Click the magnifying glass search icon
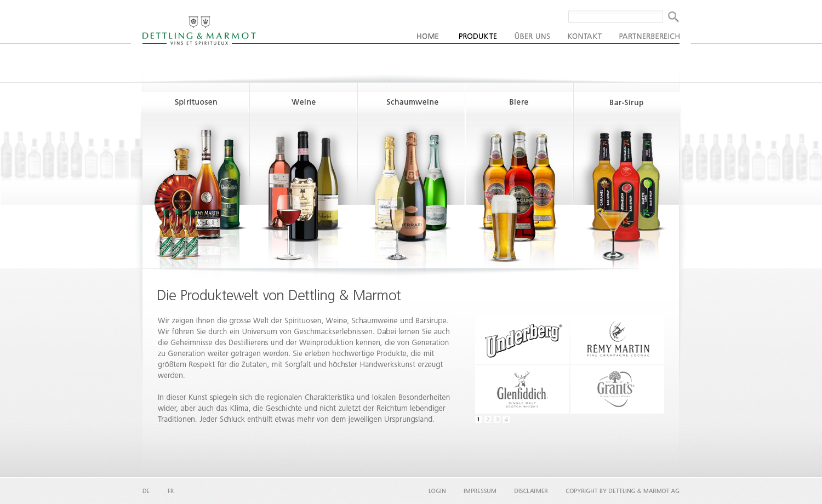This screenshot has height=504, width=822. (673, 17)
